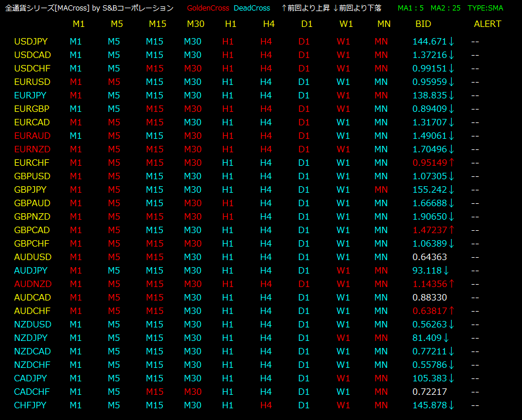Click the AUDNZD bid 1.14356

[x=430, y=284]
